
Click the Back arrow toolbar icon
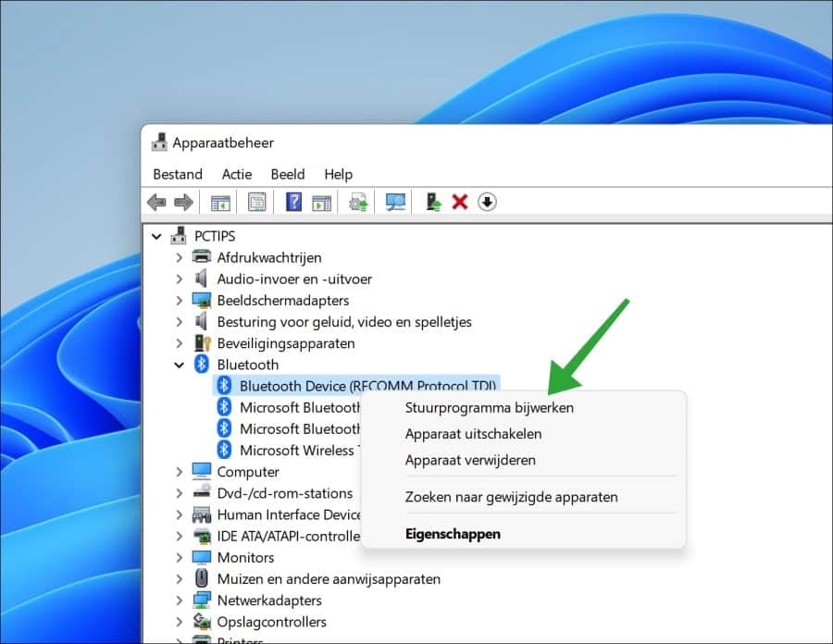pos(156,203)
